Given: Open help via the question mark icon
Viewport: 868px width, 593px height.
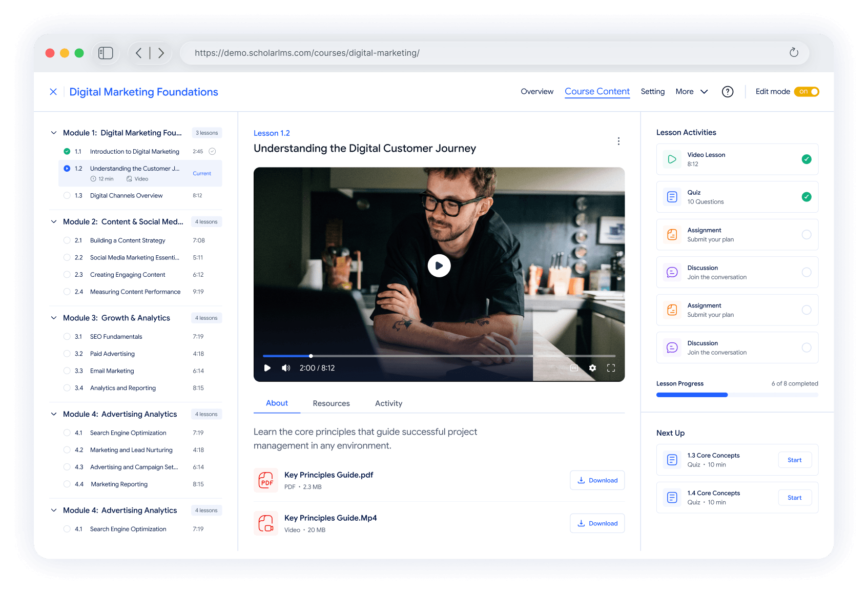Looking at the screenshot, I should [728, 92].
